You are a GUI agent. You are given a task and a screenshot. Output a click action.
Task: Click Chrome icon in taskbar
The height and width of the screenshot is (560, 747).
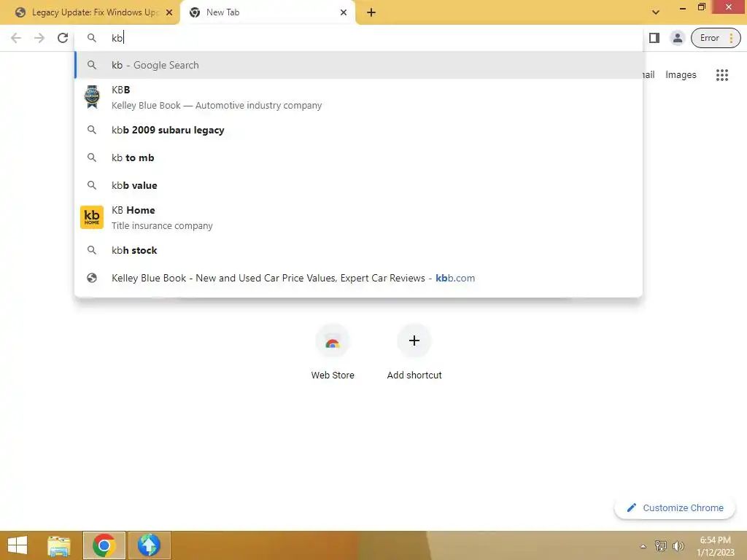click(104, 545)
